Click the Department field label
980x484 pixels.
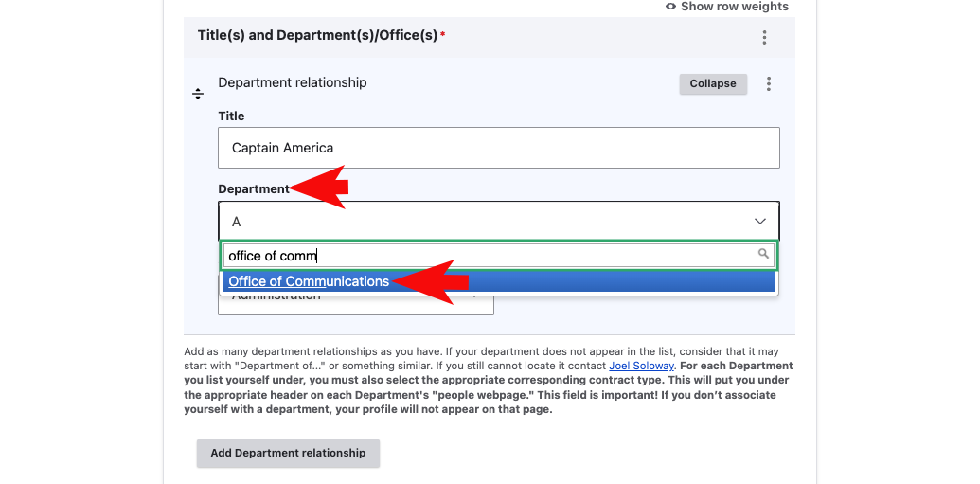coord(254,188)
